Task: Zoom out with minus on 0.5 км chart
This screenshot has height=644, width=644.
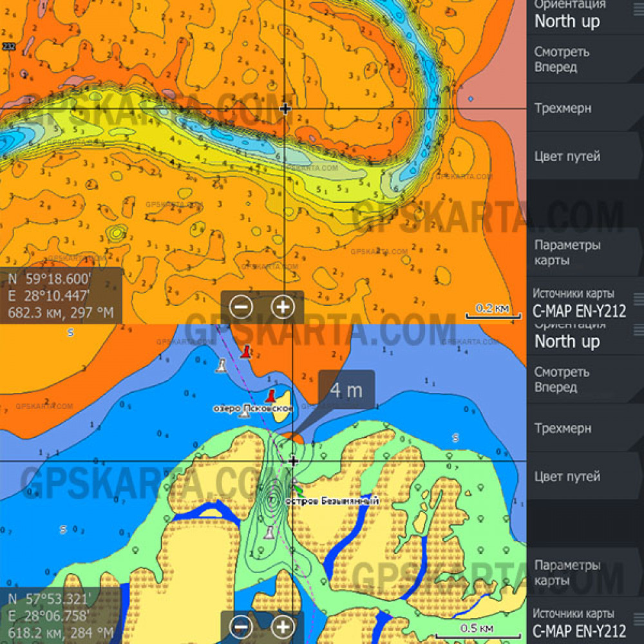Action: click(241, 627)
